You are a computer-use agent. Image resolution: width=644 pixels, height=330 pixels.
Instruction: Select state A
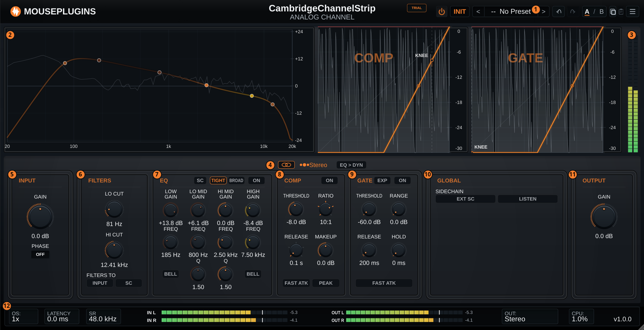click(587, 12)
